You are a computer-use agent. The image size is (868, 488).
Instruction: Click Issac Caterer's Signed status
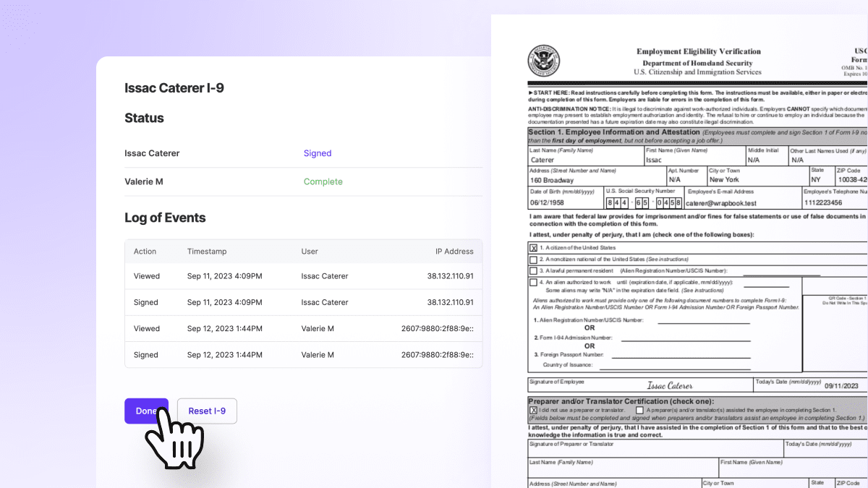318,153
